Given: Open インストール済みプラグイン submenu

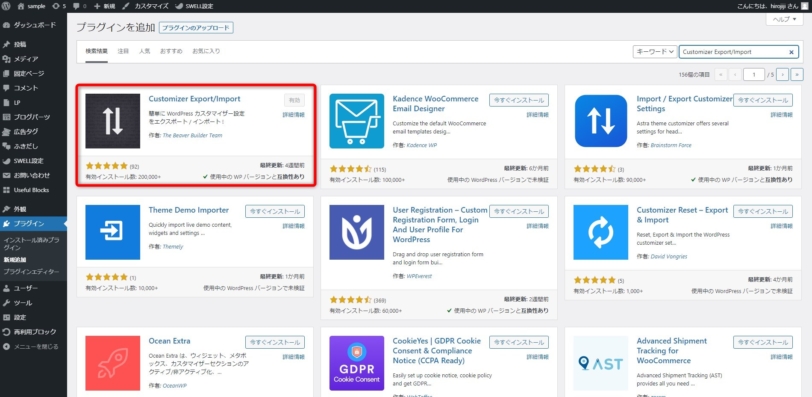Looking at the screenshot, I should click(31, 244).
